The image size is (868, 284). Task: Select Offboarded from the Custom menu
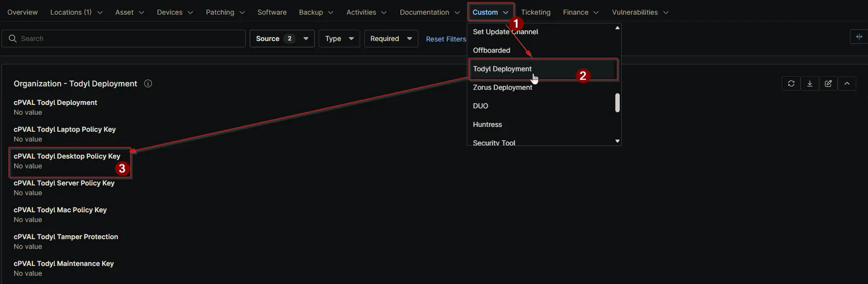541,50
